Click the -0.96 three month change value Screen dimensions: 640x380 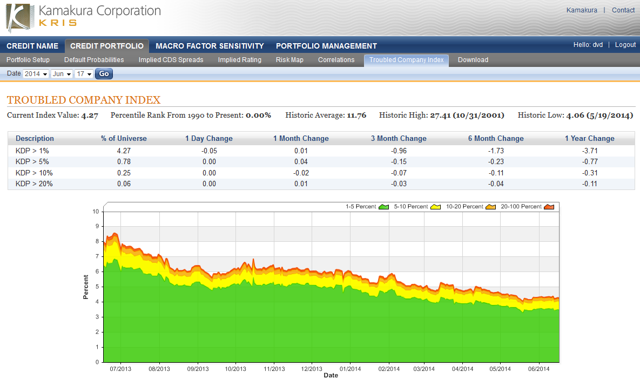point(399,151)
